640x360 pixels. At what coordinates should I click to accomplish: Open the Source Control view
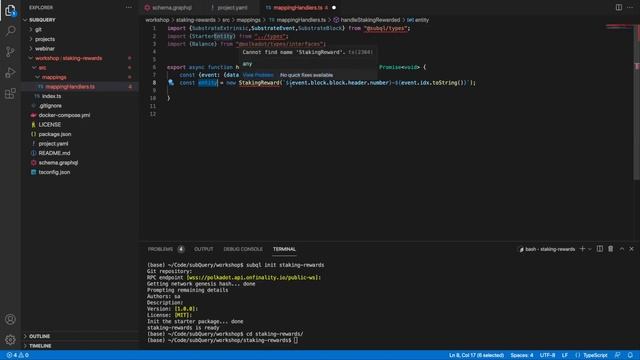[10, 52]
